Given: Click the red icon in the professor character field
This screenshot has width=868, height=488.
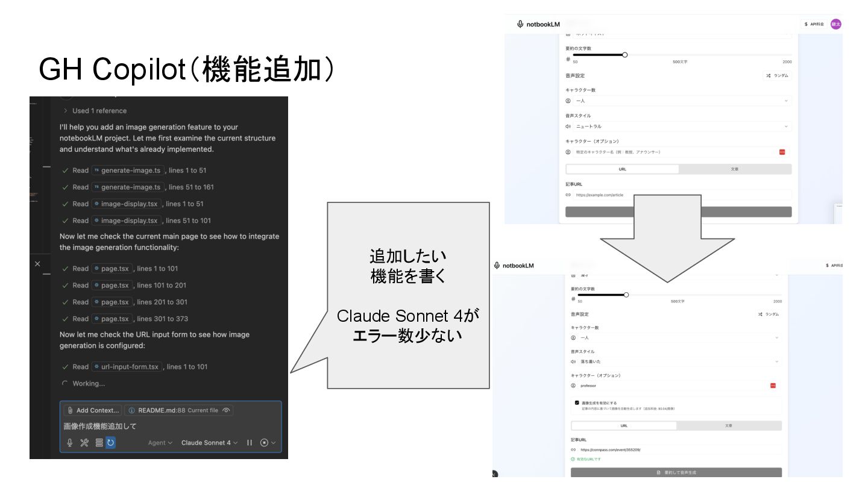Looking at the screenshot, I should 773,386.
